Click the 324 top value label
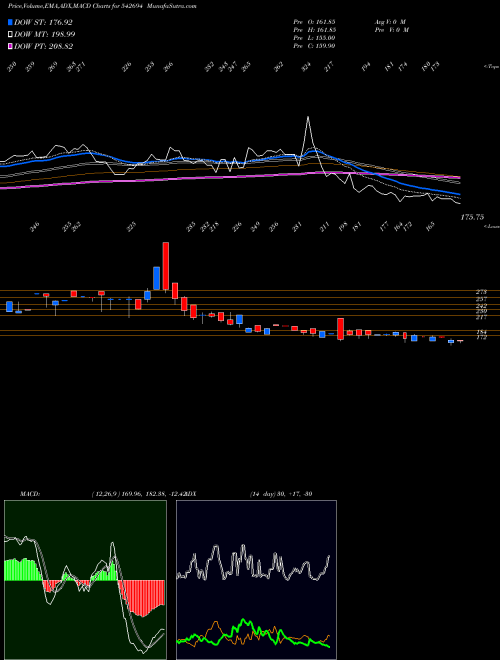This screenshot has height=660, width=500. coord(307,67)
